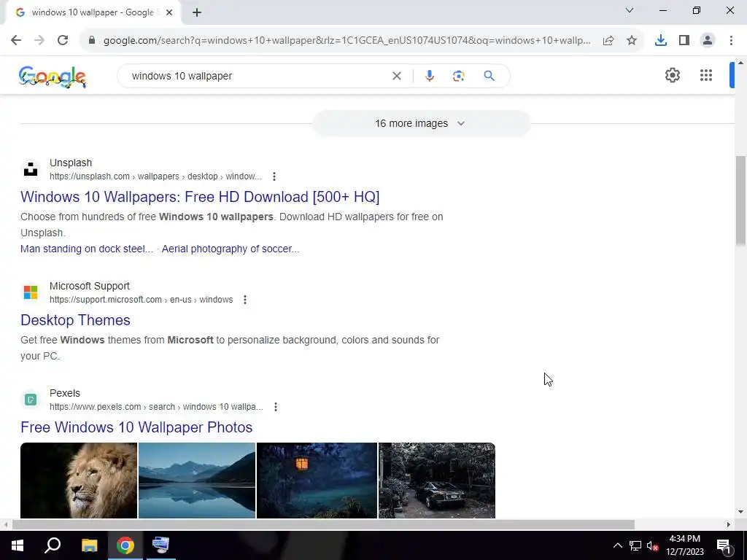This screenshot has width=747, height=560.
Task: Open more options for Pexels result
Action: pos(275,407)
